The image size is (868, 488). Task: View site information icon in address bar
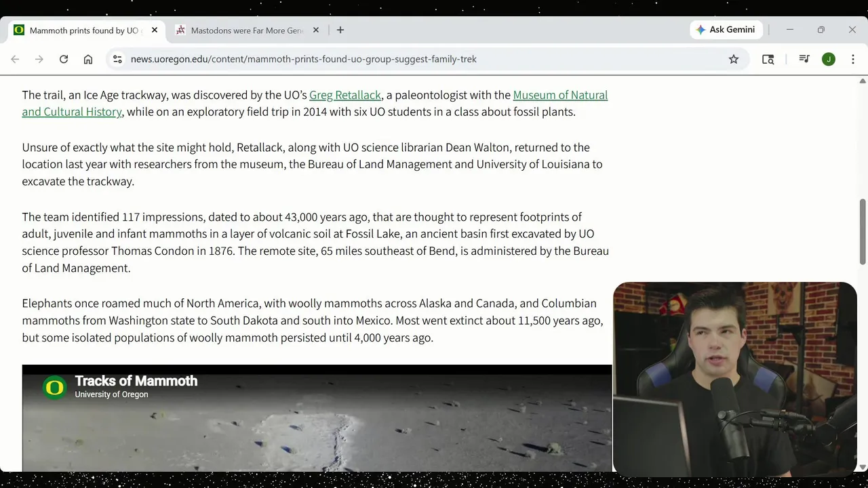pyautogui.click(x=117, y=59)
